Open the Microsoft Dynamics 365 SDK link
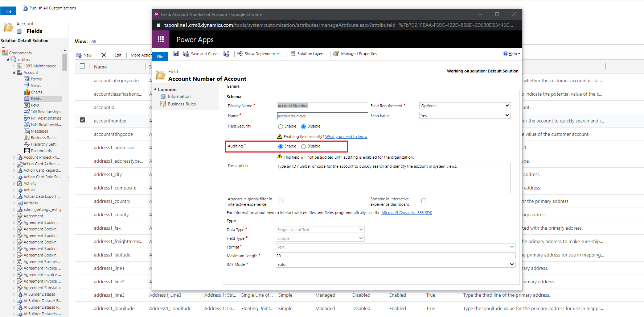 click(407, 213)
